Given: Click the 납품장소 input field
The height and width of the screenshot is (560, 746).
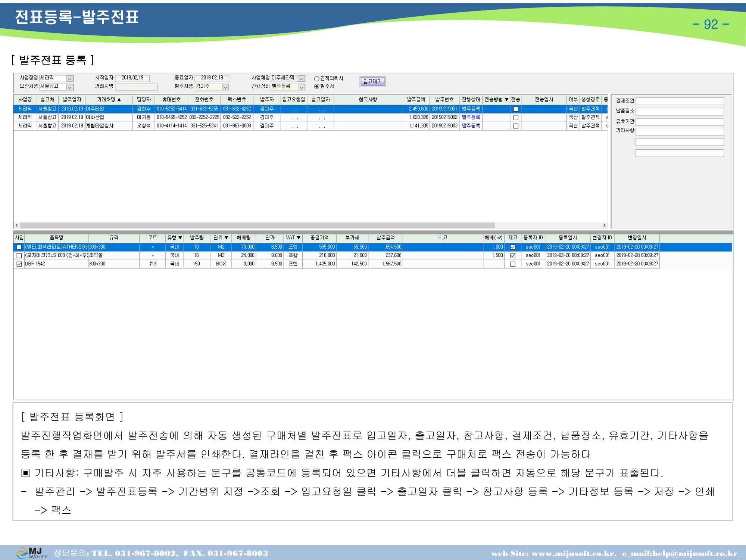Looking at the screenshot, I should (x=680, y=112).
